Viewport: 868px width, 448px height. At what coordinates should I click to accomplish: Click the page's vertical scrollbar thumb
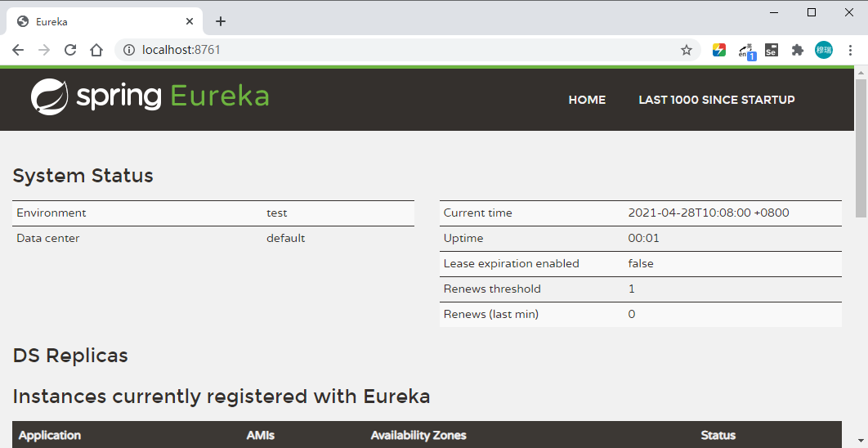coord(861,148)
